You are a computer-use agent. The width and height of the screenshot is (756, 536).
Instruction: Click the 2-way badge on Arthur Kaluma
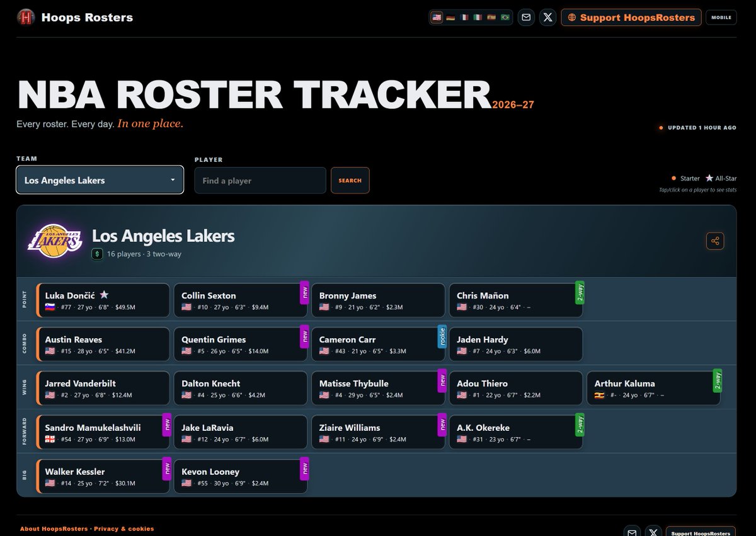(x=717, y=381)
